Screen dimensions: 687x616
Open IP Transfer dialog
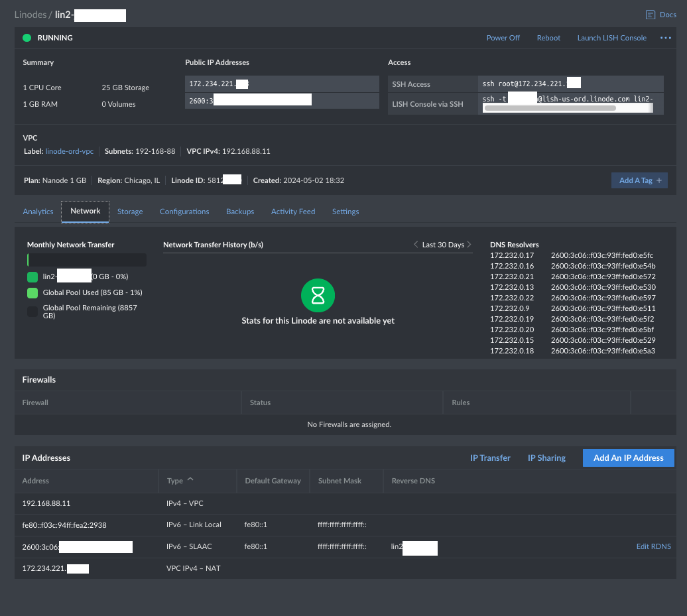click(x=490, y=458)
